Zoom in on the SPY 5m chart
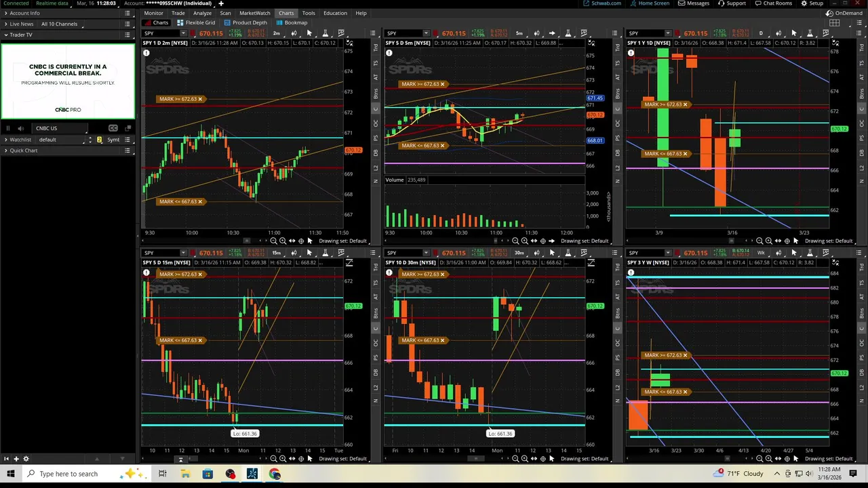Screen dimensions: 868x488 tap(524, 241)
